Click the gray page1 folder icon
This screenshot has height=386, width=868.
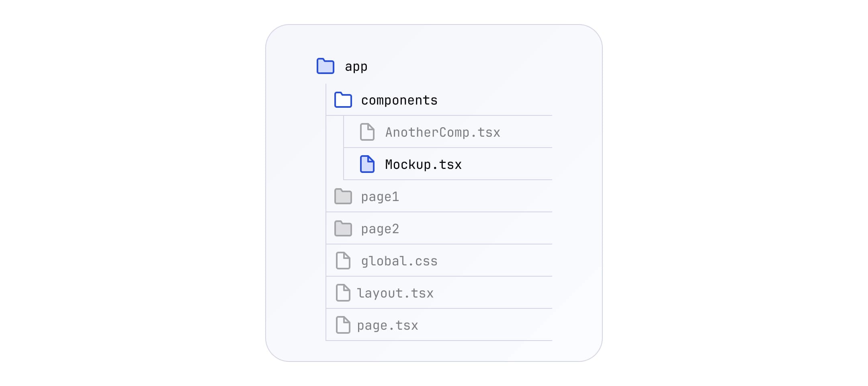click(x=343, y=197)
